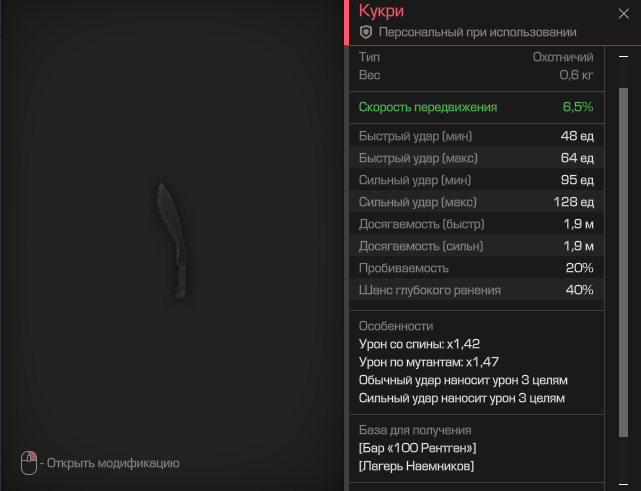The width and height of the screenshot is (641, 491).
Task: Click the Пробиваемость 20% row
Action: tap(476, 268)
